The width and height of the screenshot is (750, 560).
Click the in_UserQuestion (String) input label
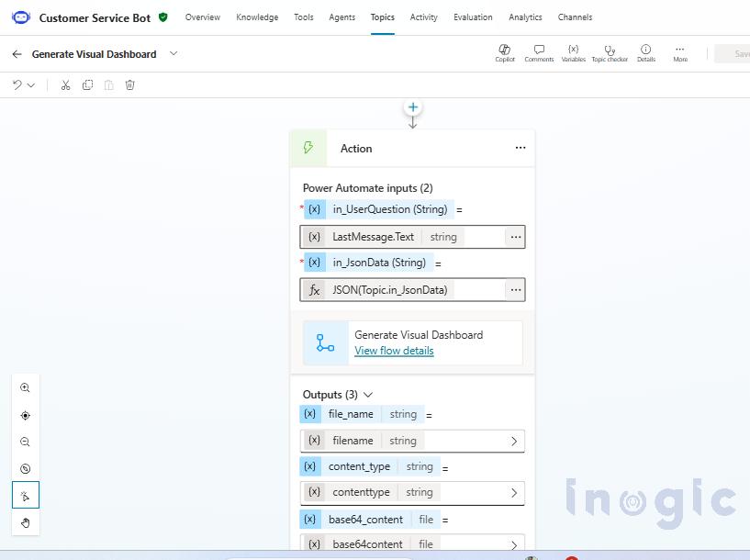click(378, 209)
